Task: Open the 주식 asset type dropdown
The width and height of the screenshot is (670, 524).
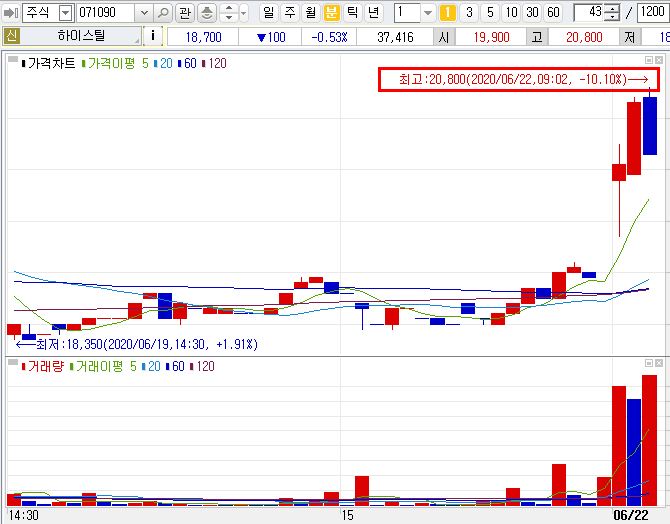Action: point(65,13)
